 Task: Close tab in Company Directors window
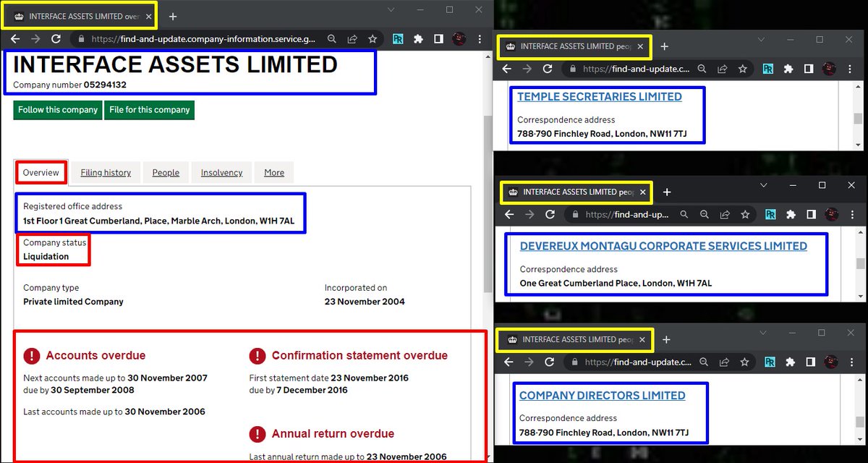641,339
